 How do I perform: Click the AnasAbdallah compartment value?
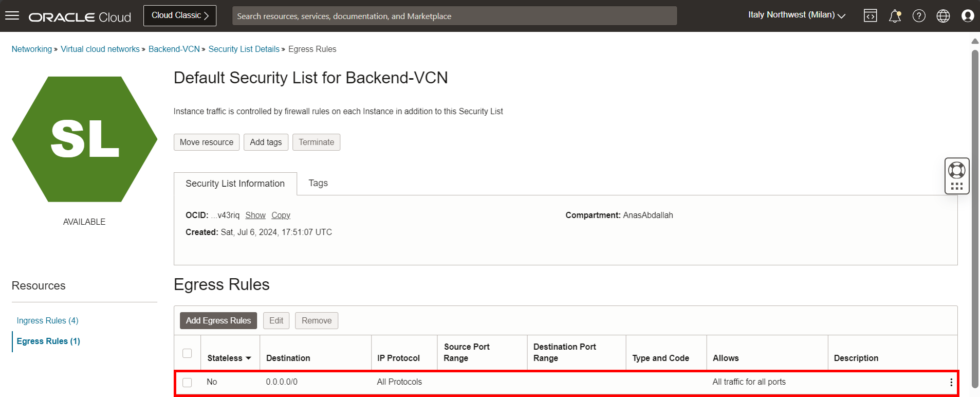point(648,215)
